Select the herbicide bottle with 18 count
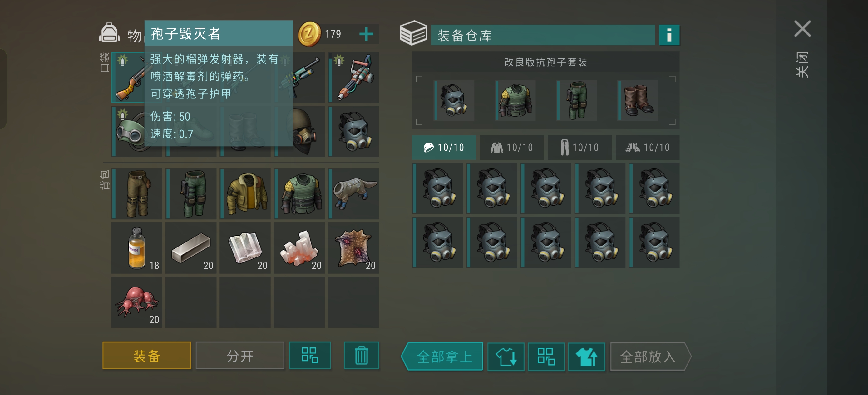 [137, 248]
